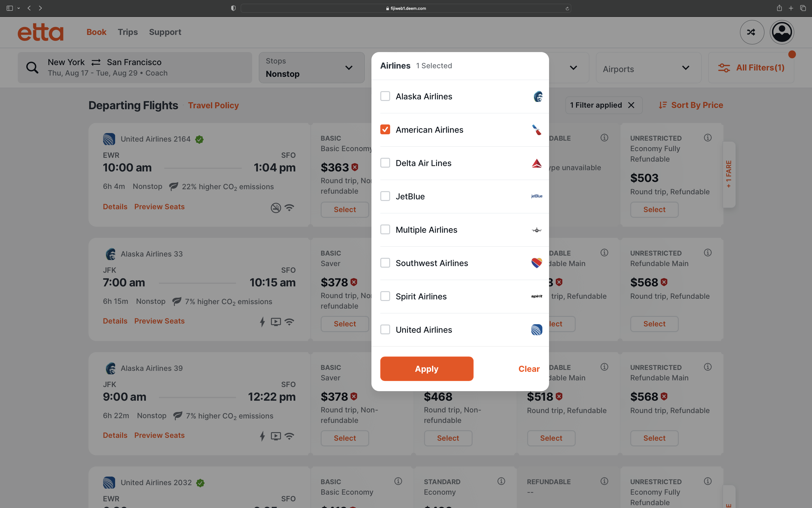This screenshot has height=508, width=812.
Task: Click the entertainment screen icon on Alaska 33
Action: tap(276, 322)
